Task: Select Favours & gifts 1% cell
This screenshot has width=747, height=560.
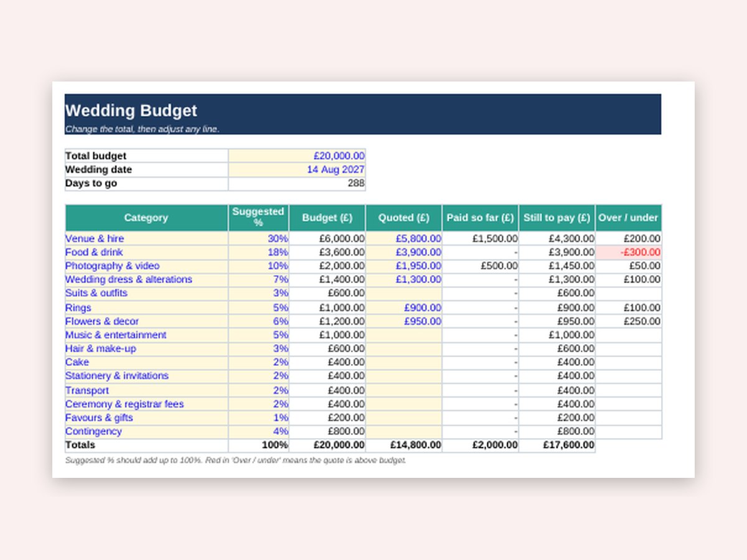Action: click(259, 418)
